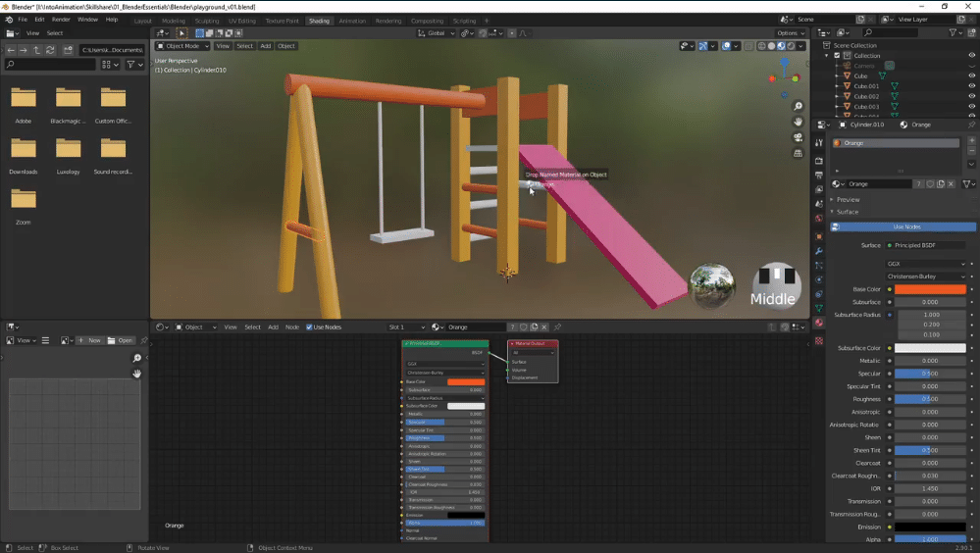Switch to the Texture Paint workspace tab

click(282, 21)
